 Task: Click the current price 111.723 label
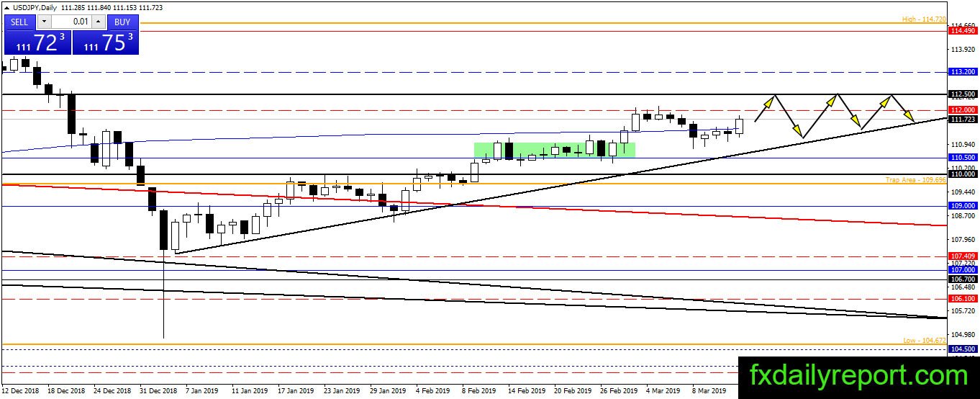(963, 119)
